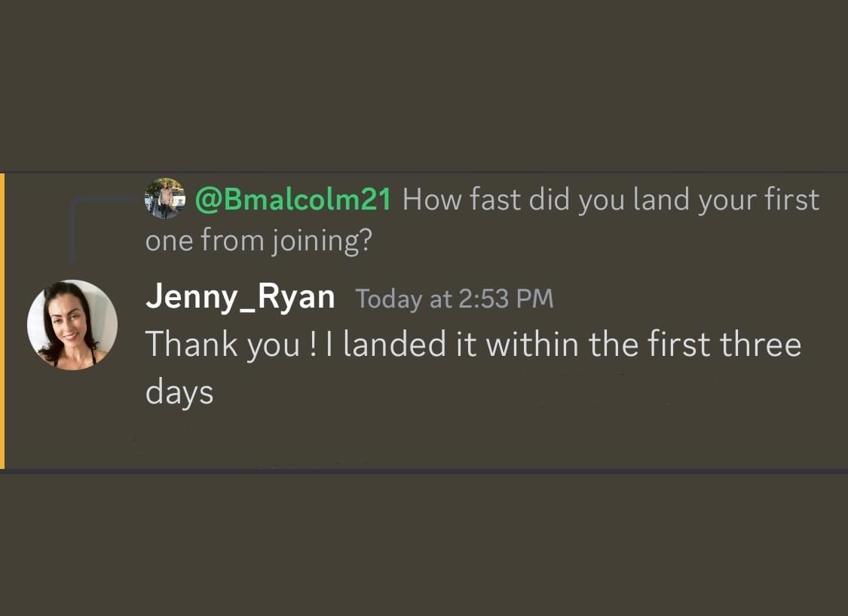The width and height of the screenshot is (848, 616).
Task: Click the Jenny_Ryan username
Action: [240, 297]
